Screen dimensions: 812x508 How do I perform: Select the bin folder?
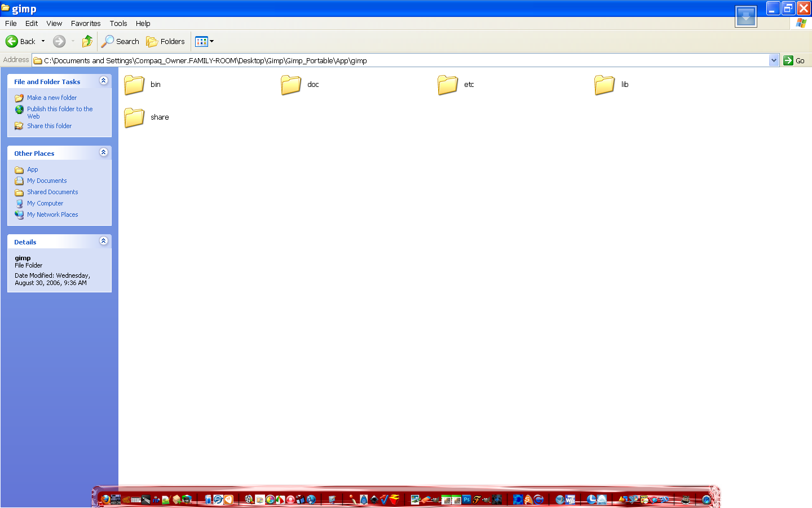(x=142, y=85)
